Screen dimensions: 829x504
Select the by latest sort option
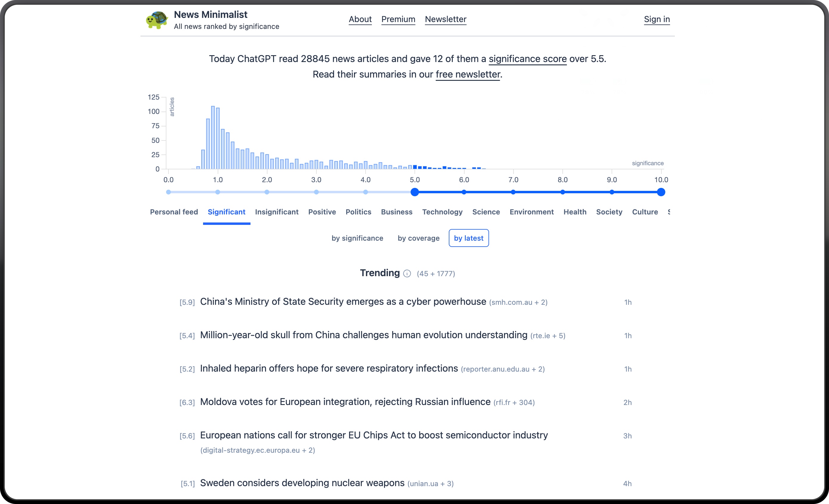click(468, 238)
